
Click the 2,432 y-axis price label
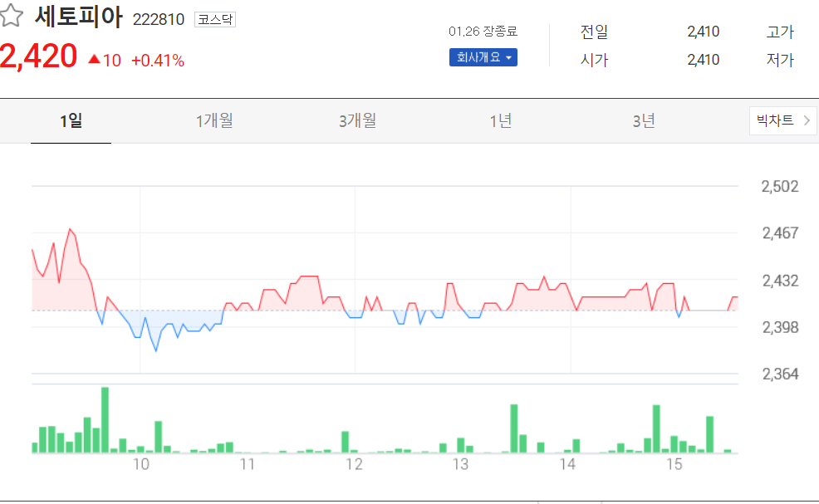pos(780,281)
